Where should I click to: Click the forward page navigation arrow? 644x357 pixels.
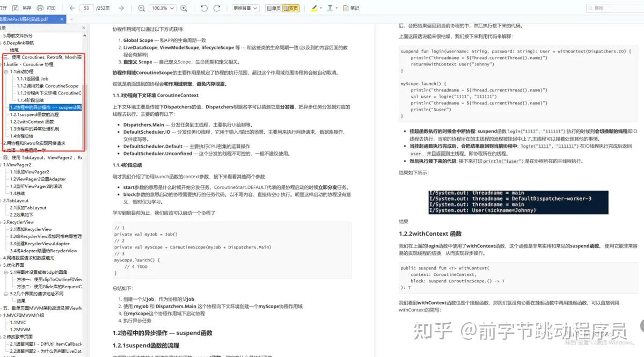(121, 8)
